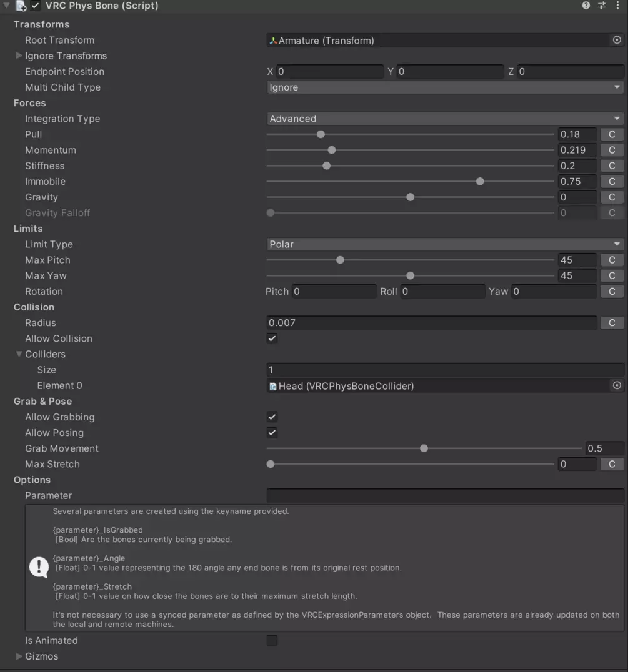628x672 pixels.
Task: Open the component presets icon
Action: pos(602,6)
